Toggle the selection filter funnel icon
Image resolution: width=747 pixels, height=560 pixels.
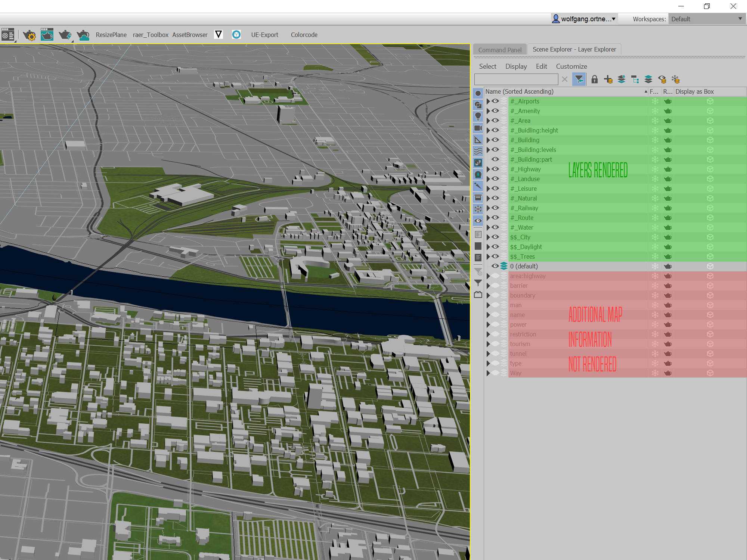(x=579, y=79)
